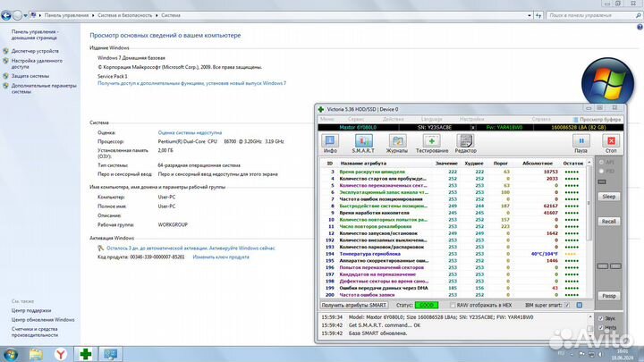Click the Back arrow in Control Panel window
This screenshot has height=362, width=644.
click(6, 15)
